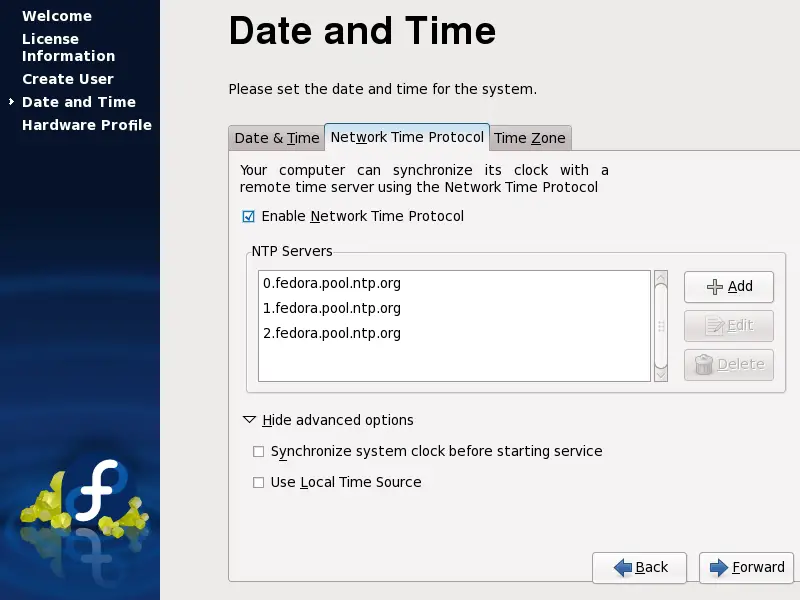800x600 pixels.
Task: Open the Time Zone tab
Action: coord(530,138)
